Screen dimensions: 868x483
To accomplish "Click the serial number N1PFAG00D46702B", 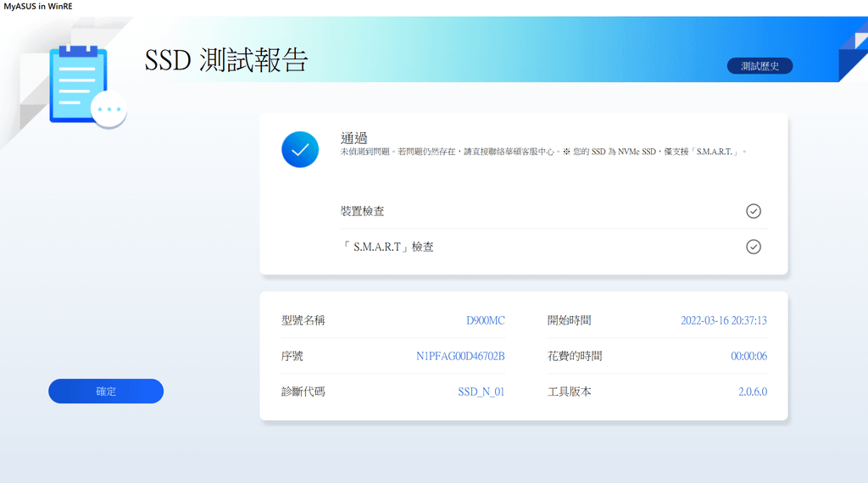I will click(x=460, y=356).
